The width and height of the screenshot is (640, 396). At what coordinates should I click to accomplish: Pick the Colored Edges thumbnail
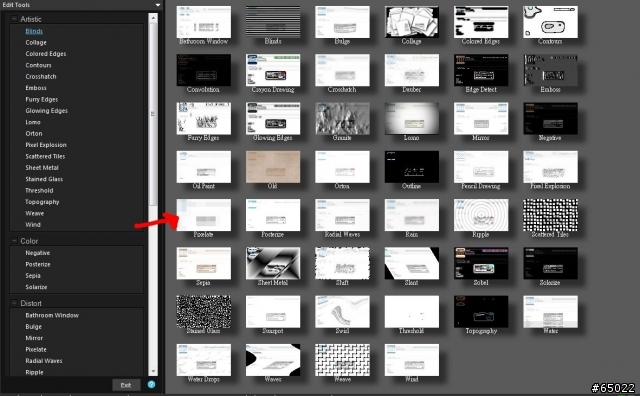point(481,22)
